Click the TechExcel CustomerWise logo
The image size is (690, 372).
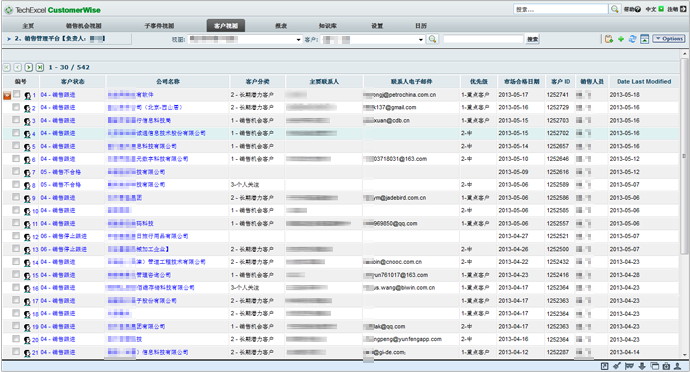[x=53, y=10]
